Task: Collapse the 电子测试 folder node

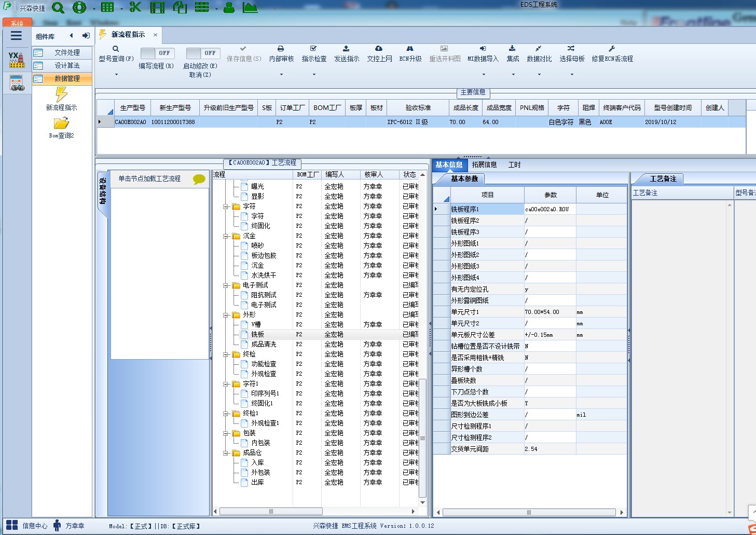Action: pos(226,285)
